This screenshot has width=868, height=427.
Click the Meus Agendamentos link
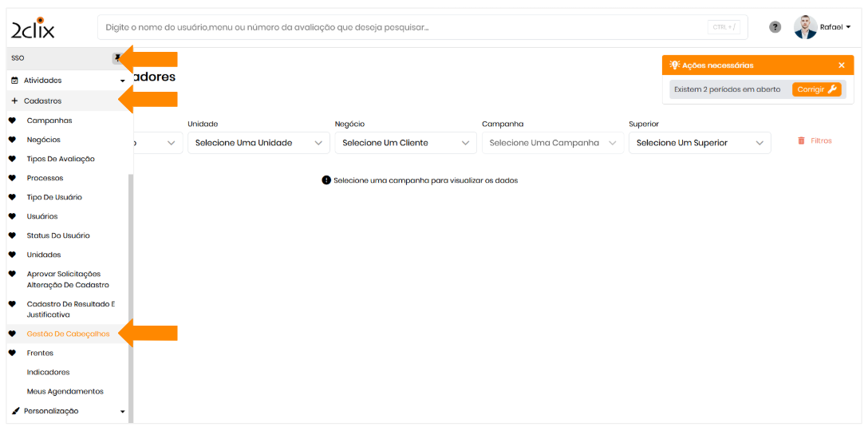click(x=65, y=391)
